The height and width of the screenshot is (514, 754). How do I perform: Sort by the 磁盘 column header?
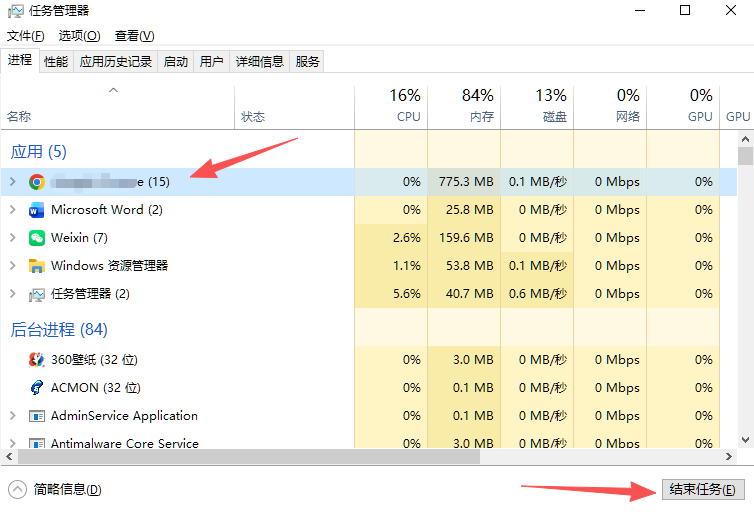coord(537,108)
